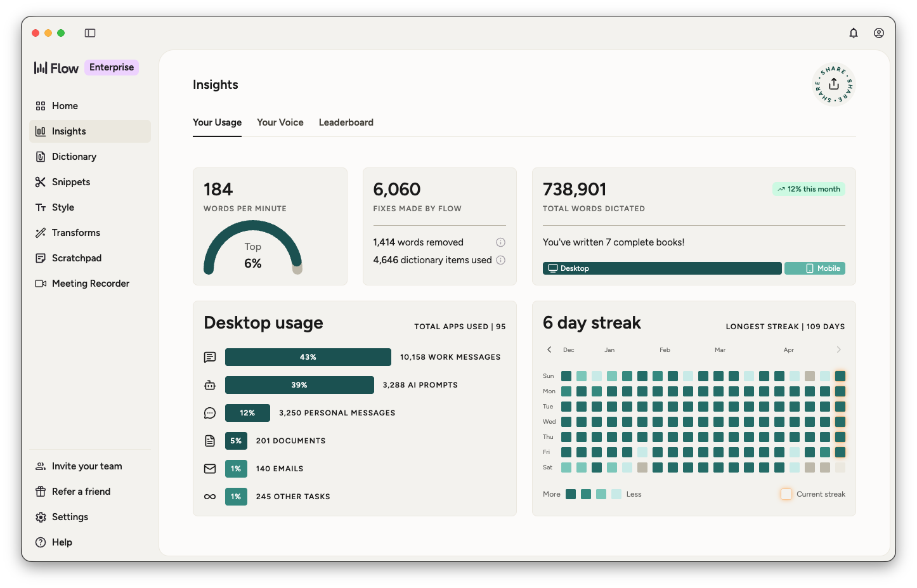
Task: Click the work messages chat icon
Action: (210, 357)
